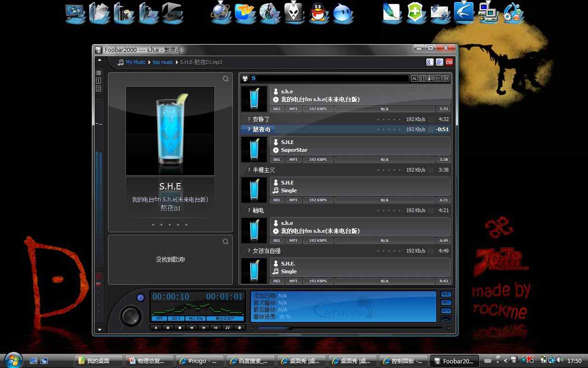Open the ellipsis more button beside info panel
The image size is (588, 368).
pyautogui.click(x=446, y=319)
